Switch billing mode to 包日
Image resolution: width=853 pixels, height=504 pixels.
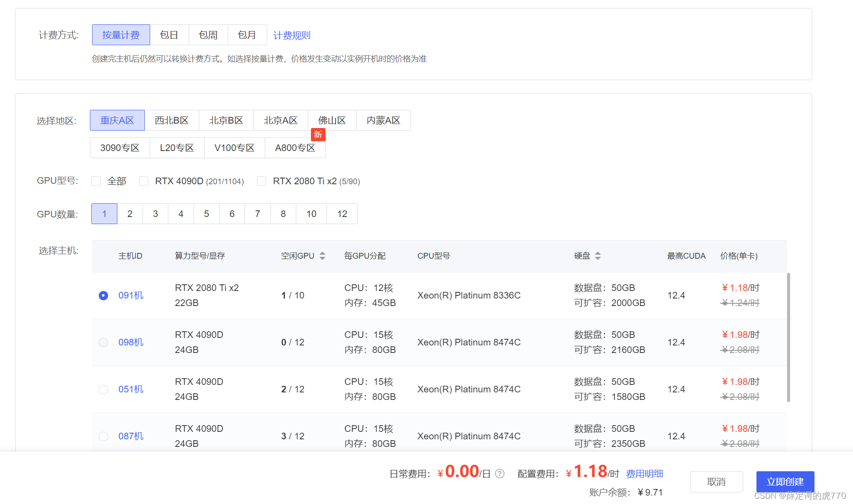[x=169, y=35]
